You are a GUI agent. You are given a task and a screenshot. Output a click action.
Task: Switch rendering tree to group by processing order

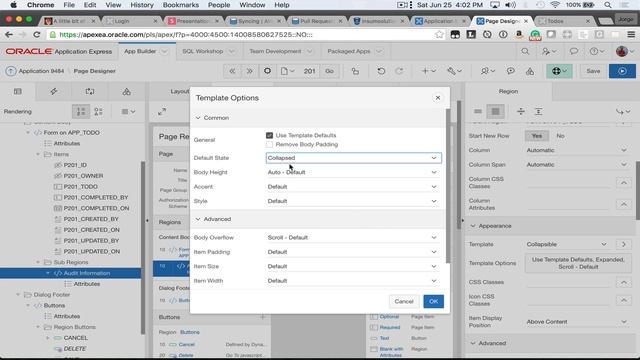tap(81, 111)
